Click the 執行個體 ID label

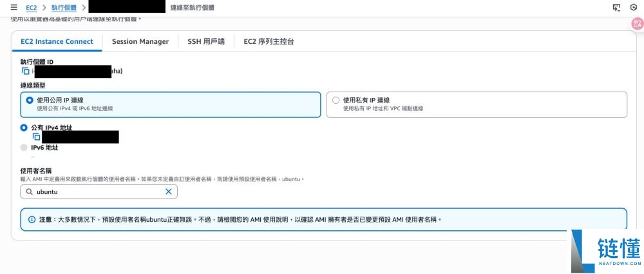pyautogui.click(x=37, y=62)
